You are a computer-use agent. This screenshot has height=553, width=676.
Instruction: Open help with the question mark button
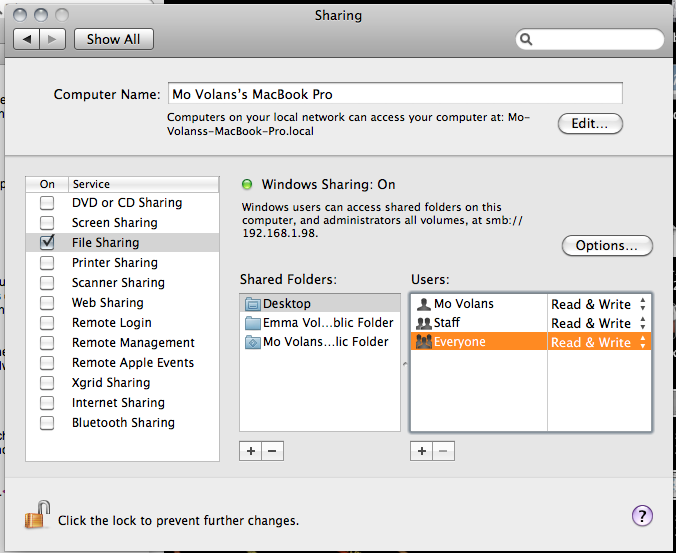(x=642, y=516)
